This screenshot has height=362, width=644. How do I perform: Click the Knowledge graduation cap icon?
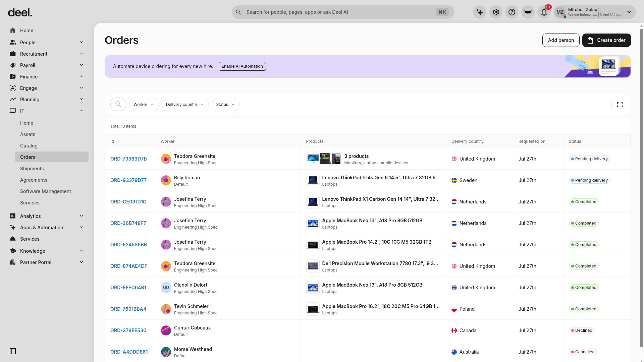click(13, 251)
